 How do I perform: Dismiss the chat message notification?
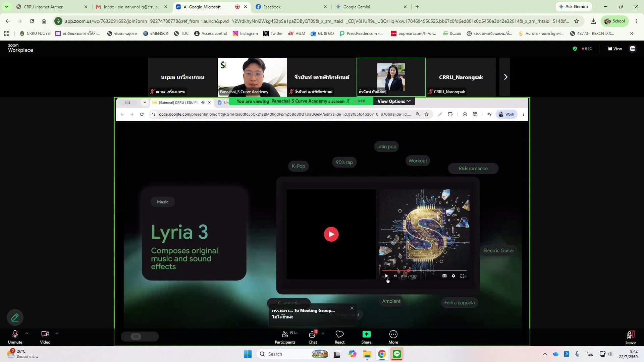coord(352,308)
